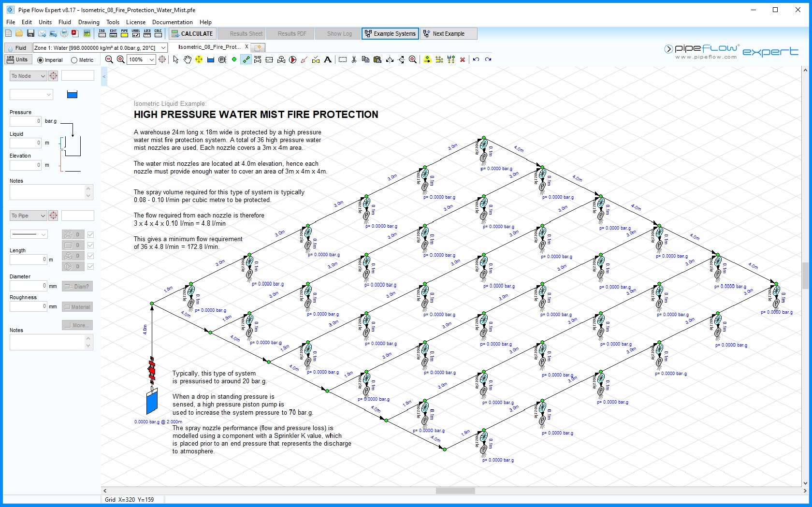
Task: Open the PIPE defaults icon
Action: click(x=124, y=33)
